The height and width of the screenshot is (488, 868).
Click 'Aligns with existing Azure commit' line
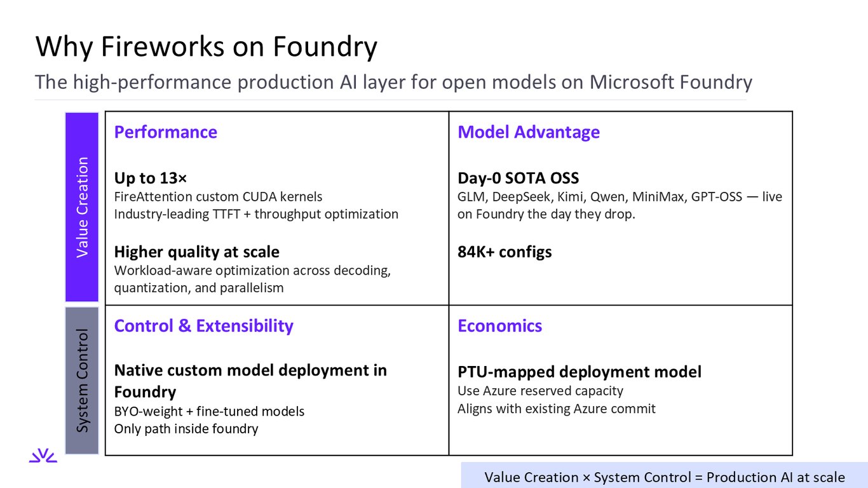(x=557, y=409)
